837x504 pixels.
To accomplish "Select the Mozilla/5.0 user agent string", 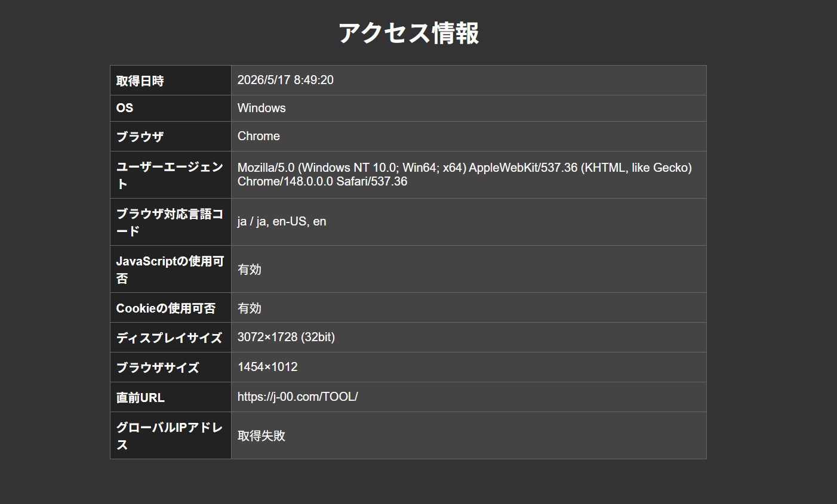I will click(x=464, y=174).
